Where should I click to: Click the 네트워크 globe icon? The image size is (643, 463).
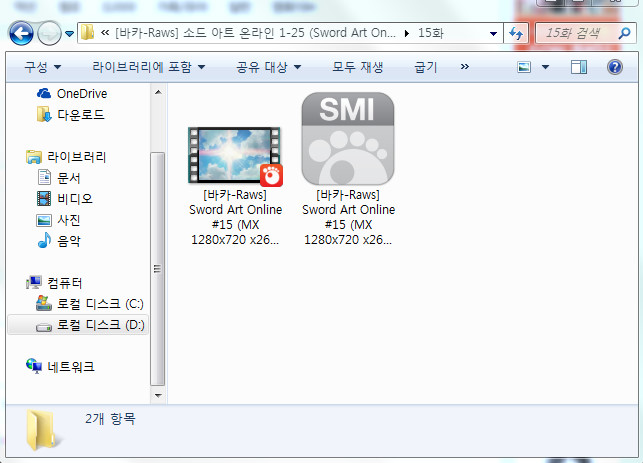point(34,366)
